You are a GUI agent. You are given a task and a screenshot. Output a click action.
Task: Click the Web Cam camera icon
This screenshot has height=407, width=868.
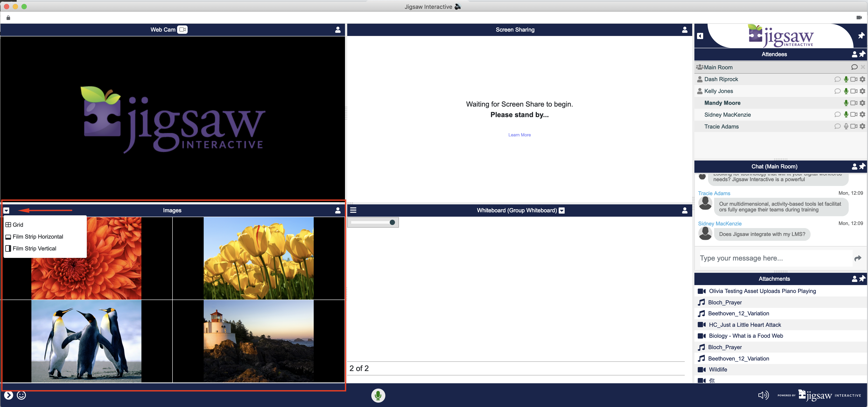[x=182, y=30]
